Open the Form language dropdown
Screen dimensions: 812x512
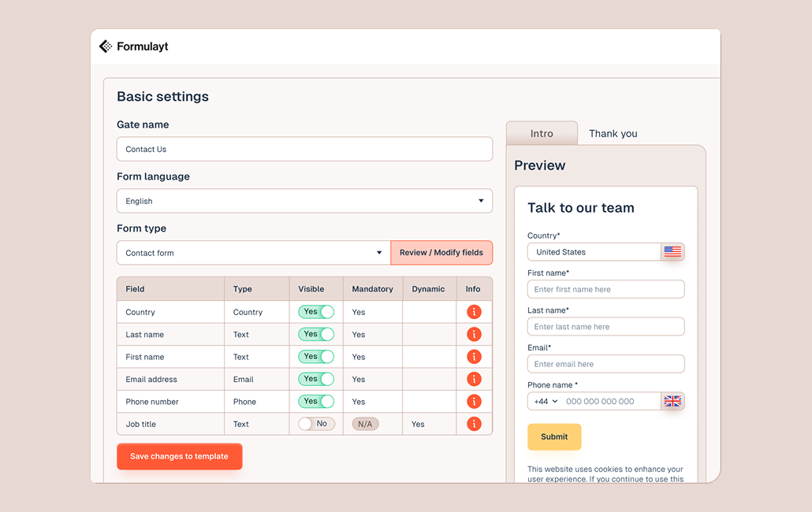pyautogui.click(x=304, y=201)
